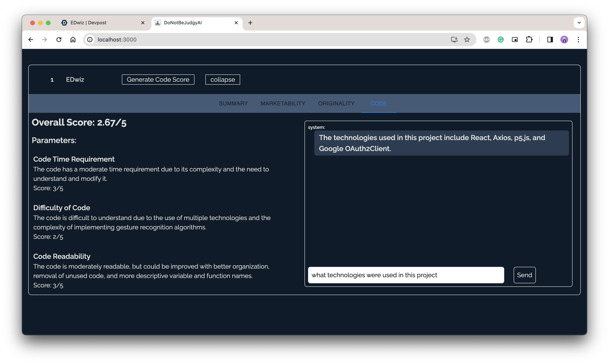Image resolution: width=609 pixels, height=364 pixels.
Task: Send the chat question
Action: (x=524, y=275)
